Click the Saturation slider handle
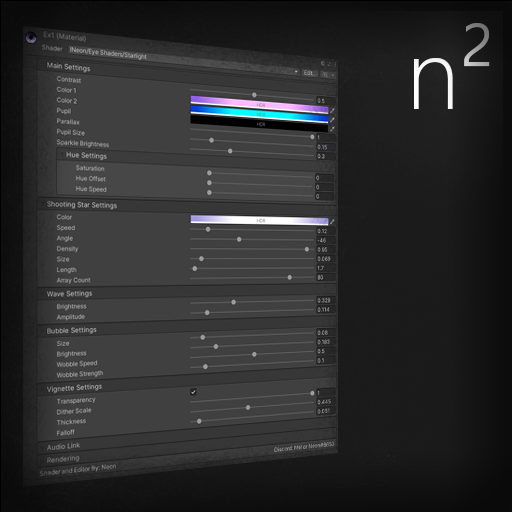This screenshot has width=512, height=512. coord(209,173)
